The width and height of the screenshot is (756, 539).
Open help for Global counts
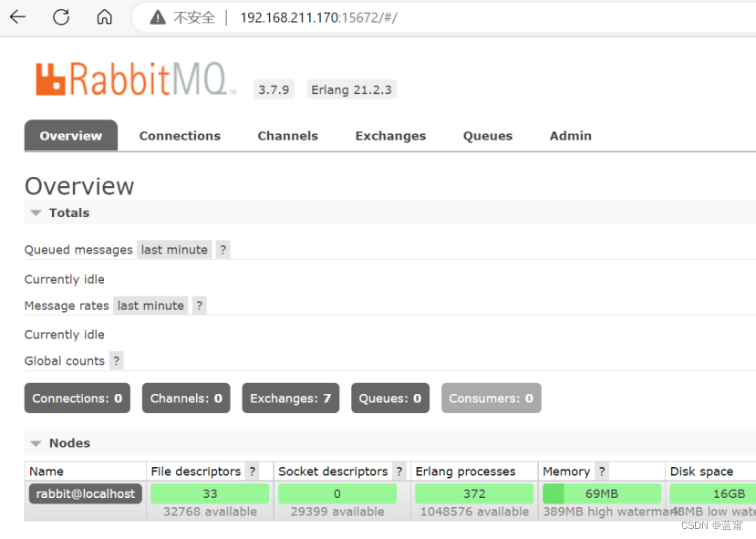pos(116,360)
